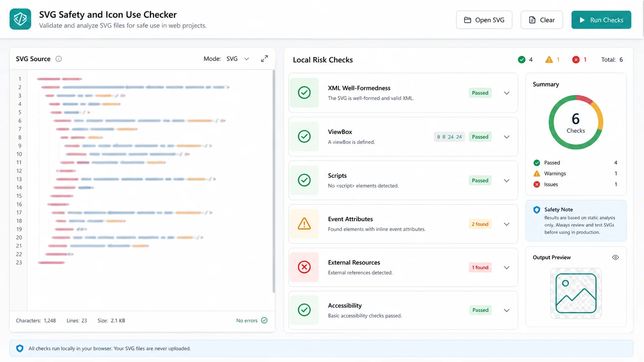Expand the ViewBox check details

point(506,137)
